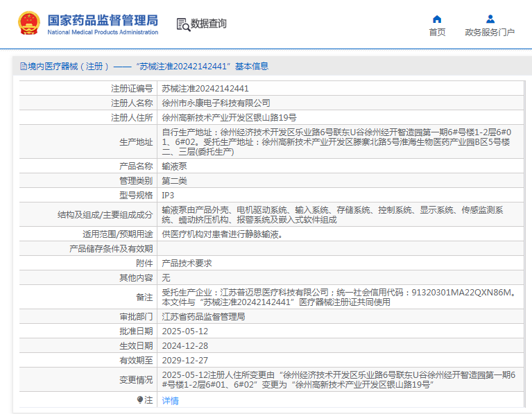The height and width of the screenshot is (414, 532).
Task: Click the 变更情况 row label
Action: [x=136, y=380]
